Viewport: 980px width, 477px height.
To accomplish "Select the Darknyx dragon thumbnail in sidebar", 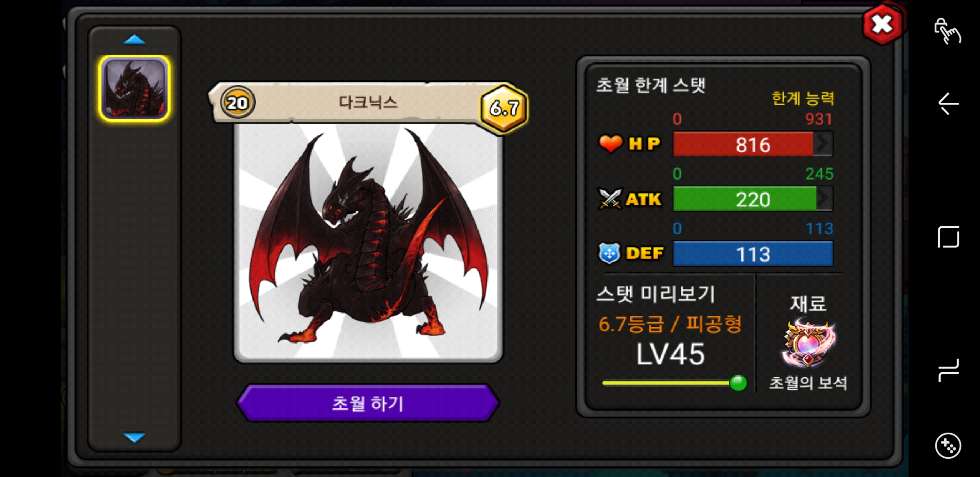I will click(x=134, y=88).
